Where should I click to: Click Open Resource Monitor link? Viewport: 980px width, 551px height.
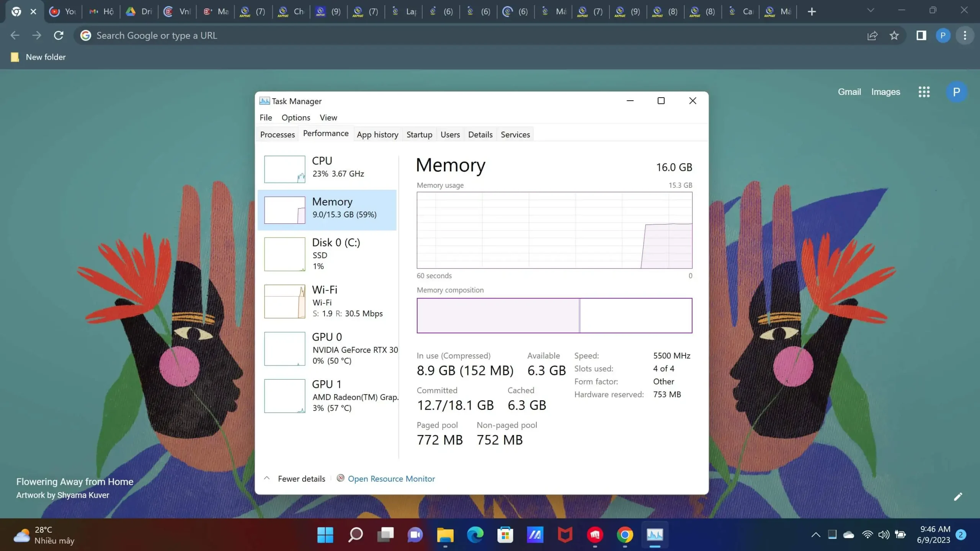(391, 479)
